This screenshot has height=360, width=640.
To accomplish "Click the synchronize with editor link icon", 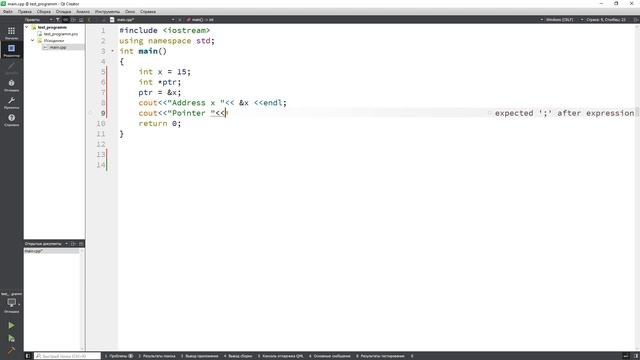I will [65, 20].
